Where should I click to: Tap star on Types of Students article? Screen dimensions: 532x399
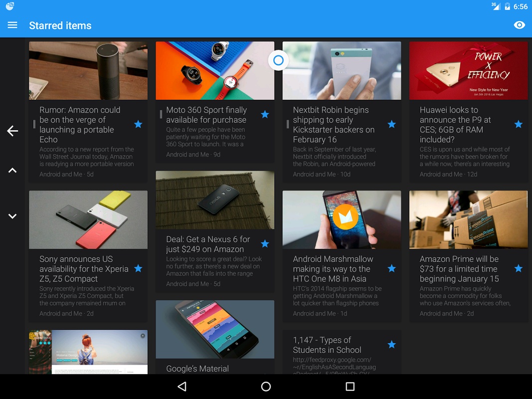pos(392,345)
